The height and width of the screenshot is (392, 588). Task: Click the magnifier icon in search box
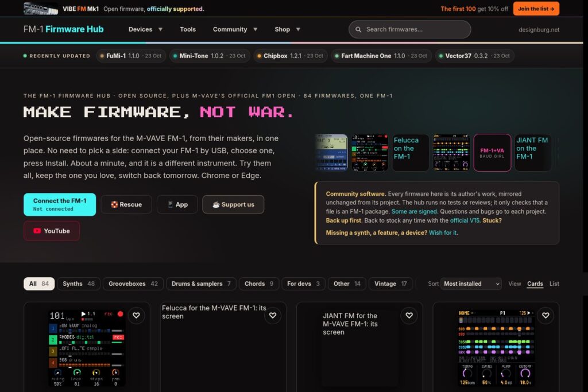coord(358,29)
